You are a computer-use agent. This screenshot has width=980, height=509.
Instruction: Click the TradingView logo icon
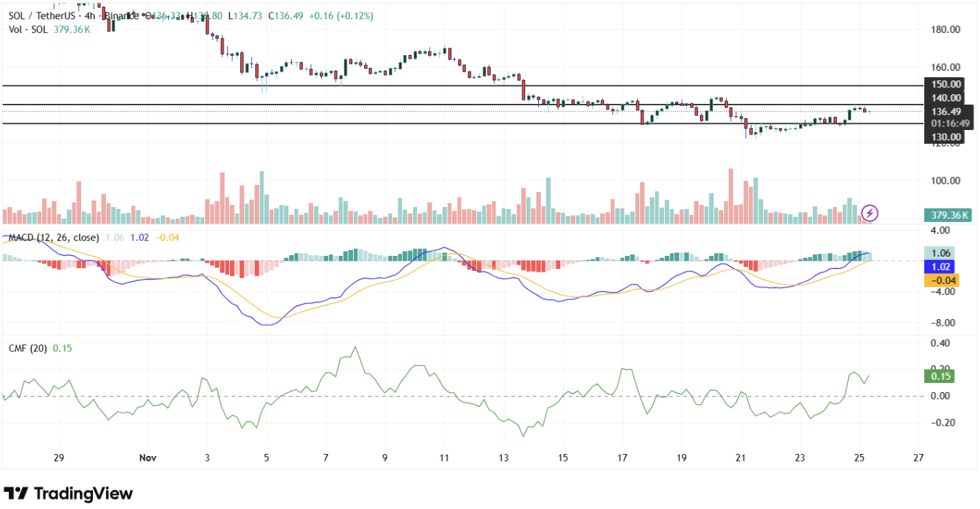point(17,493)
